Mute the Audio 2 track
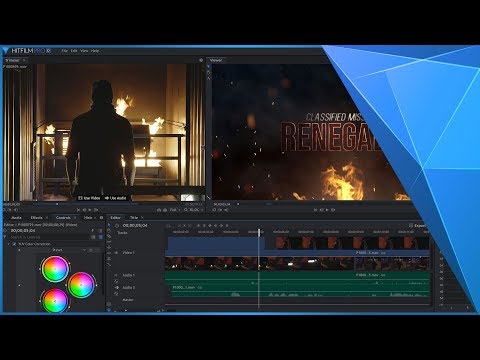Screen dimensions: 480x360 click(117, 287)
